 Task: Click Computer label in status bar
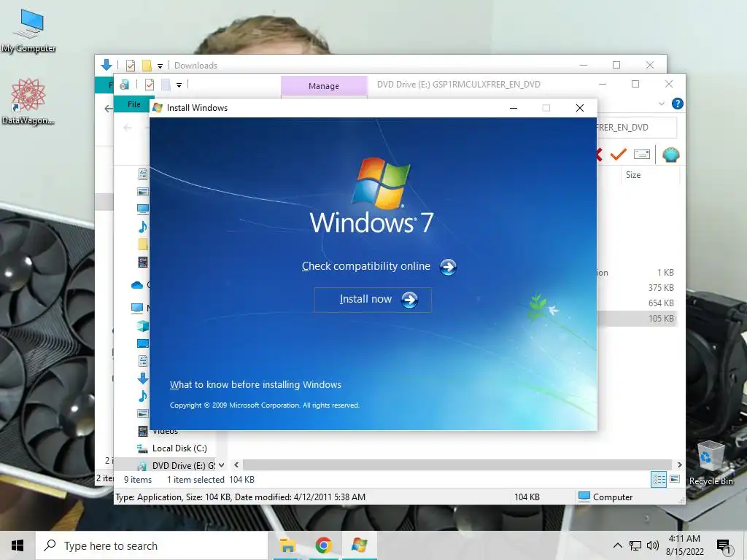click(x=613, y=497)
